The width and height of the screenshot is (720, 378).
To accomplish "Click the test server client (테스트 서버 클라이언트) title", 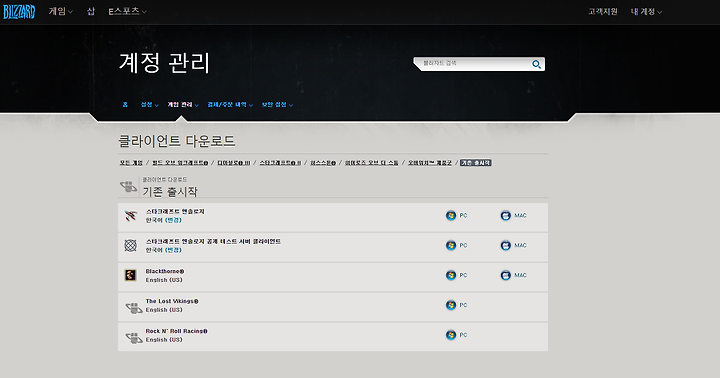I will pyautogui.click(x=213, y=242).
